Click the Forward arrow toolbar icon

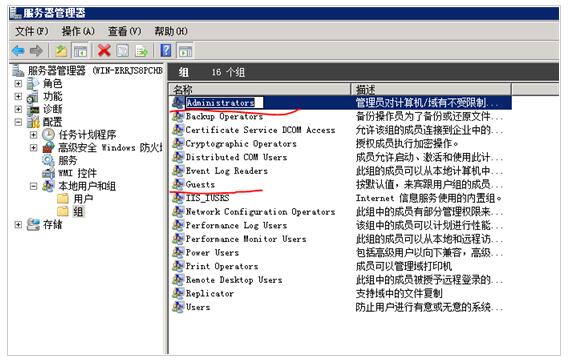click(36, 51)
